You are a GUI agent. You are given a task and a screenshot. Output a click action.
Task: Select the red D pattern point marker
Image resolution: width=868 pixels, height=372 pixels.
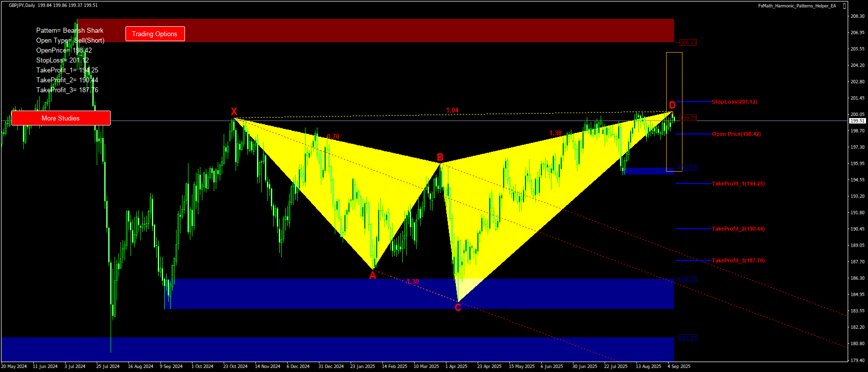pos(672,105)
